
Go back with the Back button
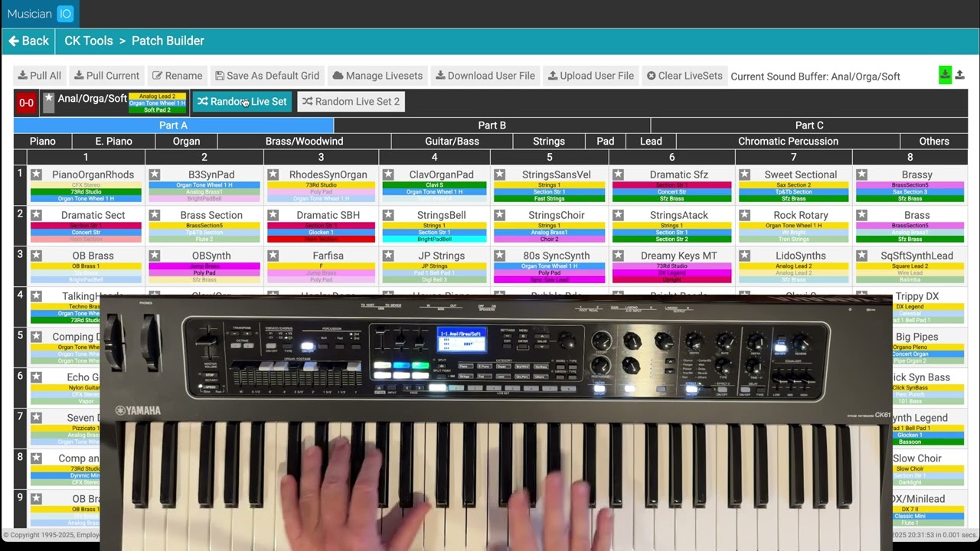28,41
